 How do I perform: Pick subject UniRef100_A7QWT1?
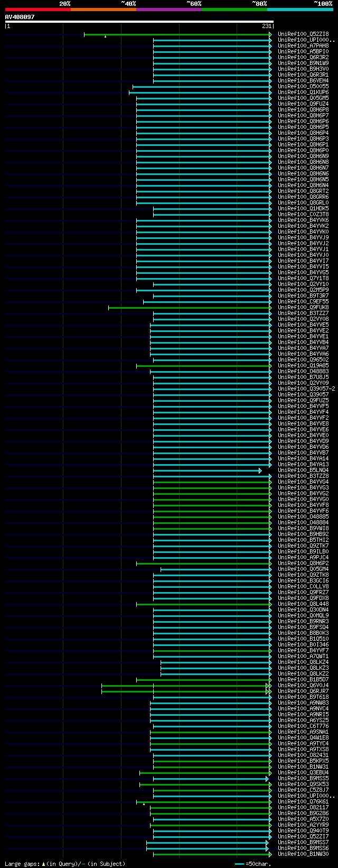303,656
